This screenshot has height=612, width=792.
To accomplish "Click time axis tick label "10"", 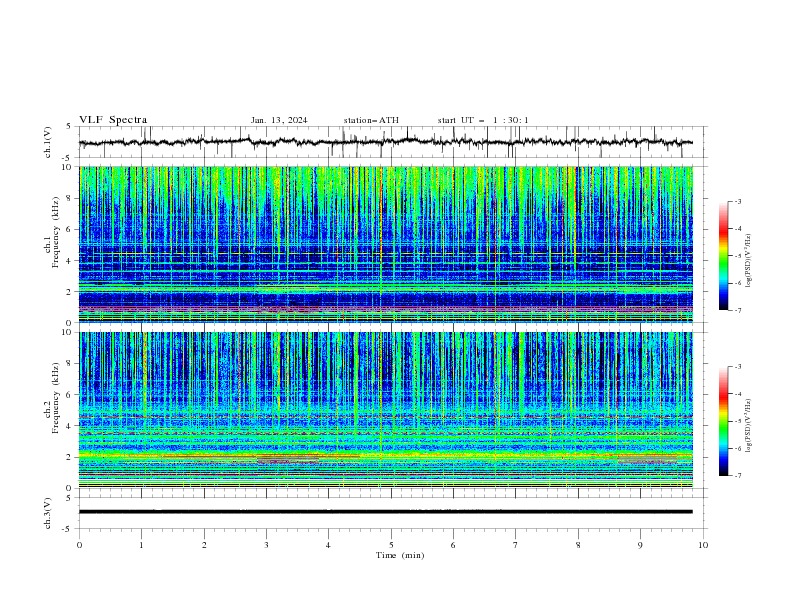I will [x=703, y=545].
